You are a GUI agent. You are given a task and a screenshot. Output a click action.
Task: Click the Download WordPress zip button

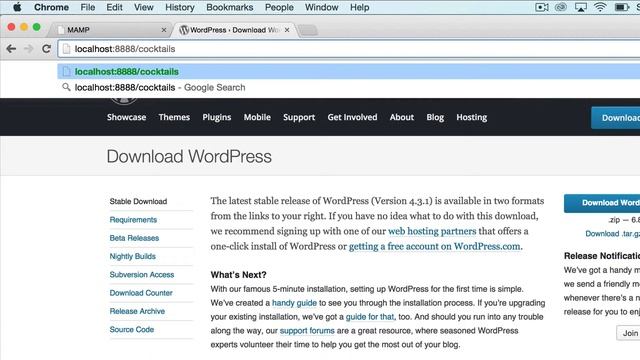point(602,203)
